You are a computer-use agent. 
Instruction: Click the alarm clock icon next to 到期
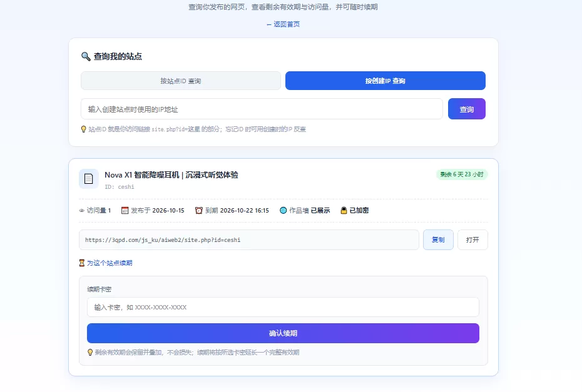[199, 211]
